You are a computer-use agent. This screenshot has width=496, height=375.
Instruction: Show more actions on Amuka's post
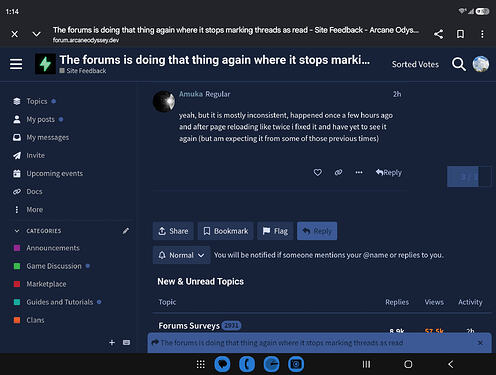tap(359, 172)
